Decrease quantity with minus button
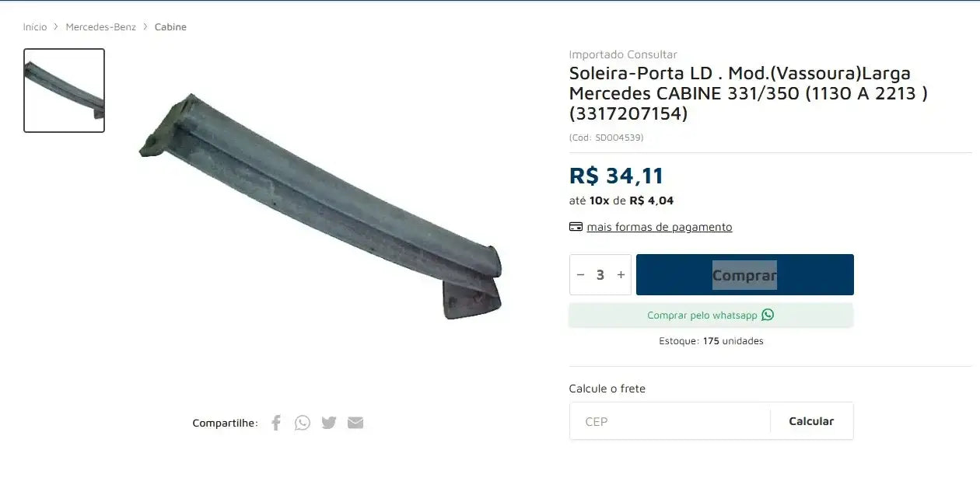This screenshot has width=980, height=488. click(x=580, y=274)
